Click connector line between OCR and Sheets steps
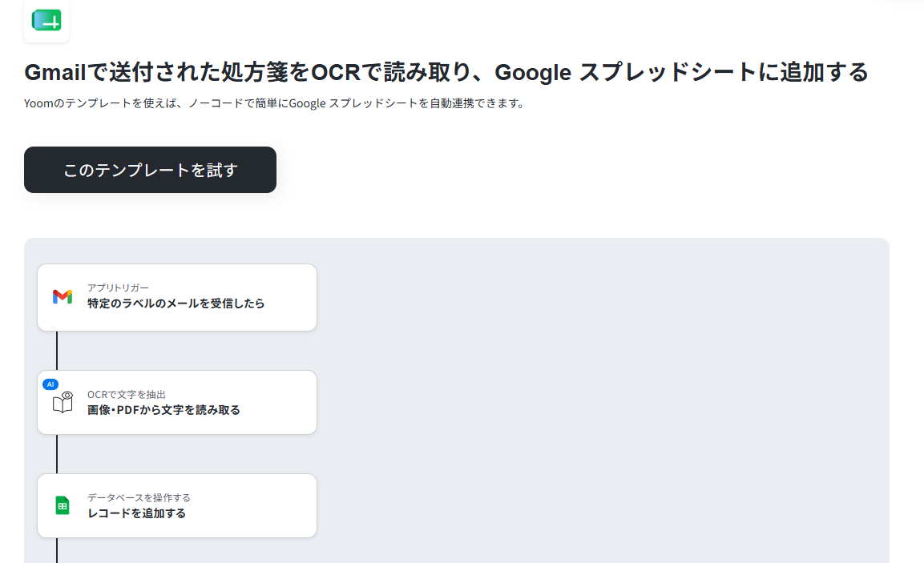 coord(57,454)
